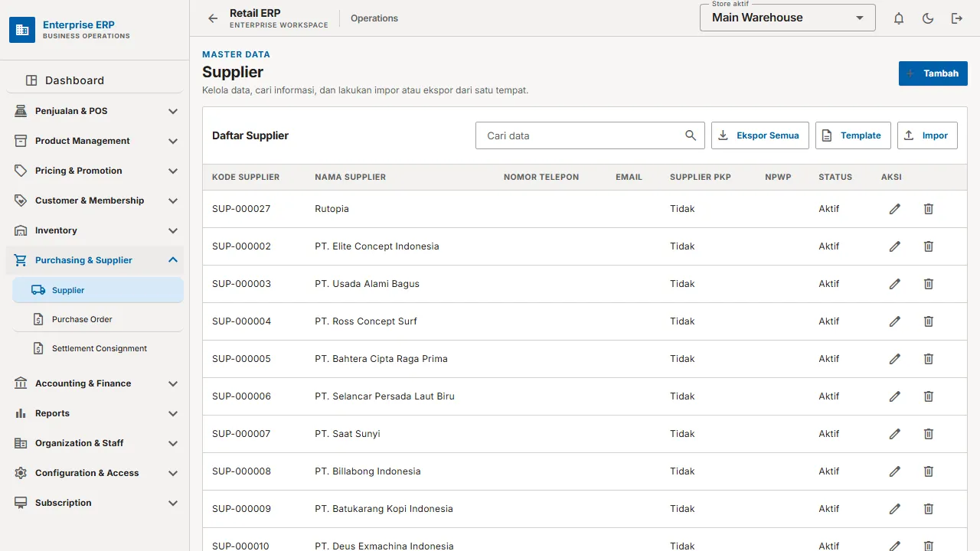Click the Tambah button
This screenshot has width=980, height=551.
coord(933,73)
